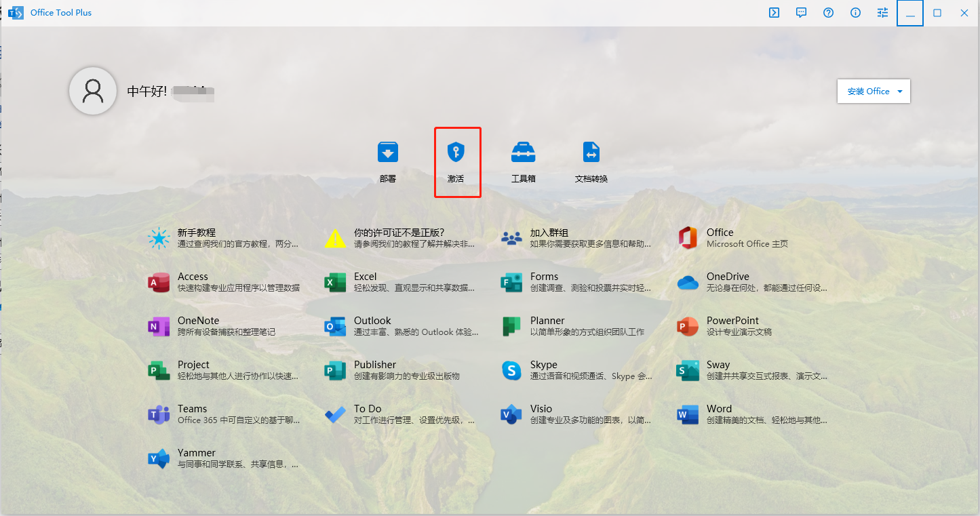Click the yellow warning license icon

pos(335,238)
